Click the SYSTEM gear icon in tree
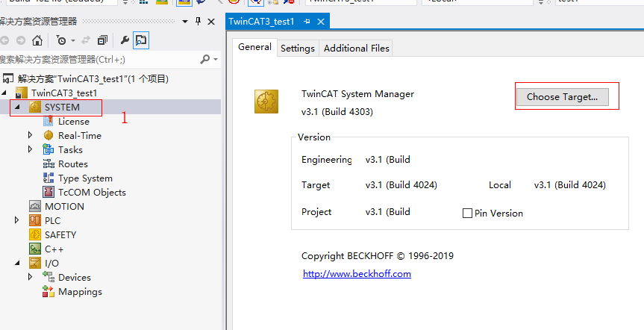 35,107
